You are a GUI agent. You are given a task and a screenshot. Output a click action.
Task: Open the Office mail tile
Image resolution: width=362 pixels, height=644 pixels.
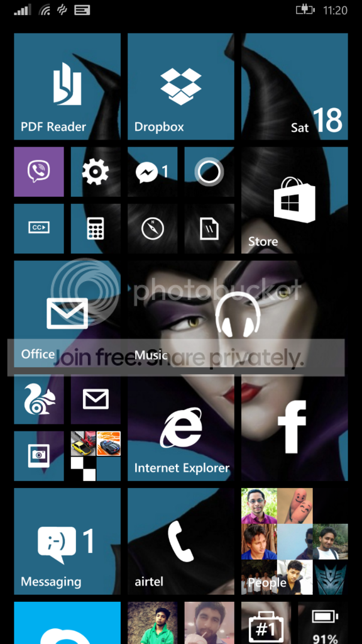click(x=67, y=314)
